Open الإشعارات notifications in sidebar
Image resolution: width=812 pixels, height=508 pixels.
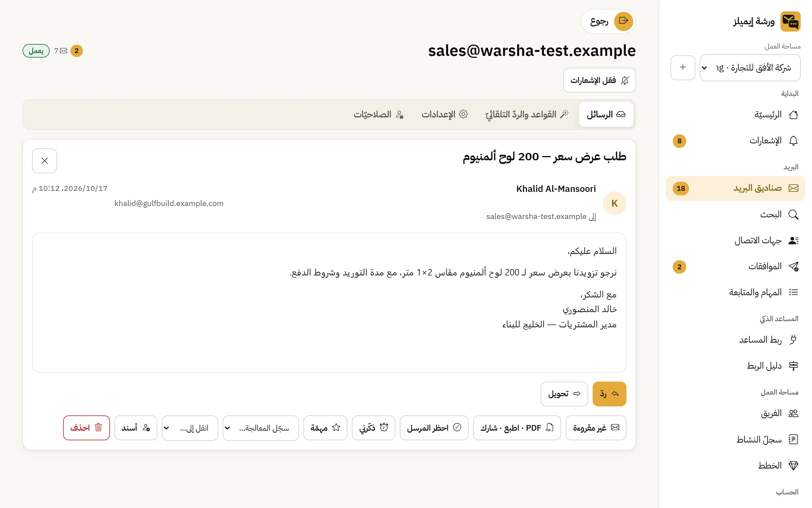coord(735,141)
